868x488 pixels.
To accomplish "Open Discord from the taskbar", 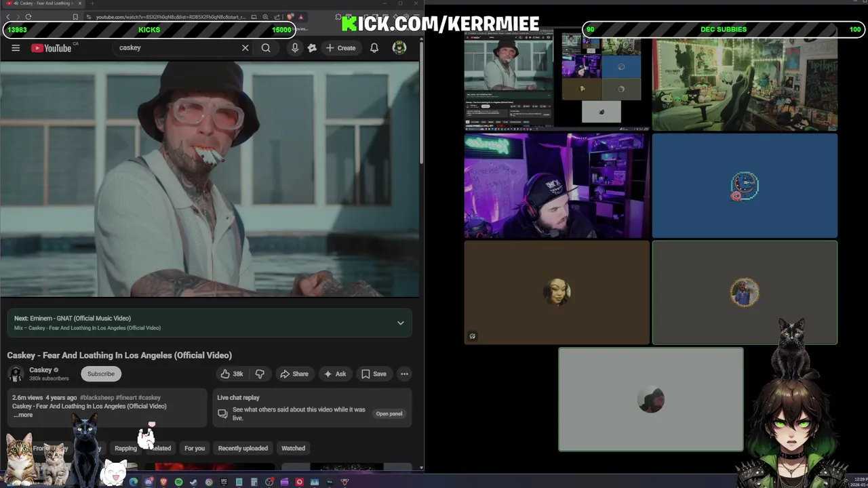I will [x=149, y=482].
